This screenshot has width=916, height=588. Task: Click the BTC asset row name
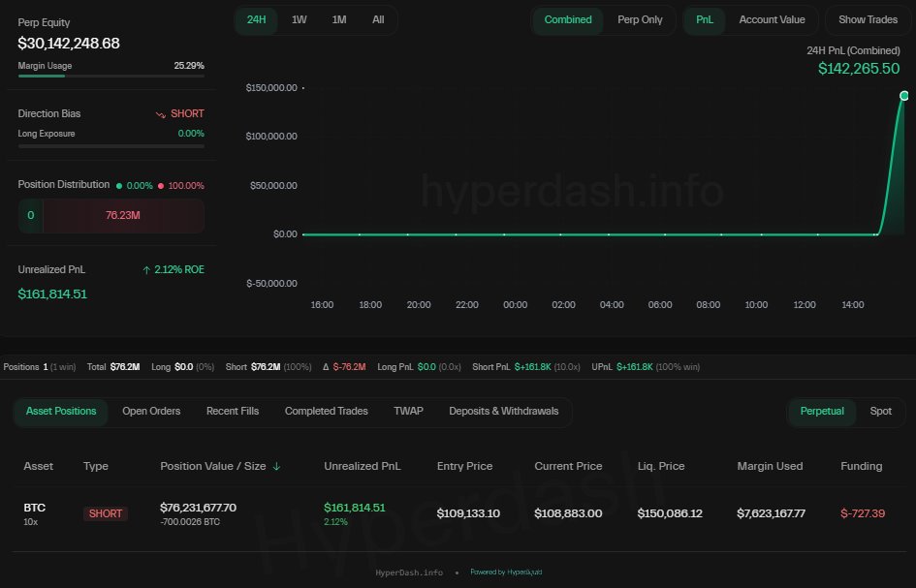35,508
